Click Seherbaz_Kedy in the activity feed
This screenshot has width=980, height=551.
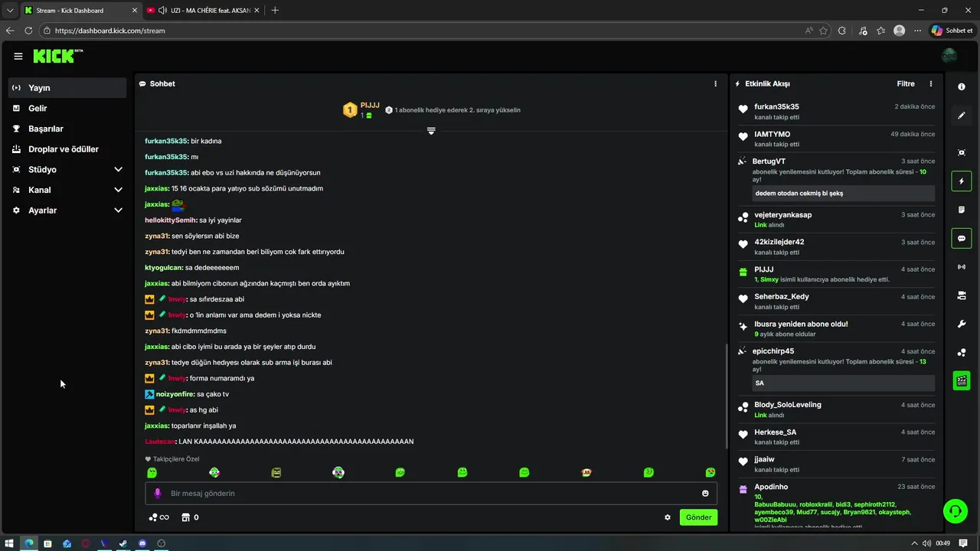click(x=782, y=297)
